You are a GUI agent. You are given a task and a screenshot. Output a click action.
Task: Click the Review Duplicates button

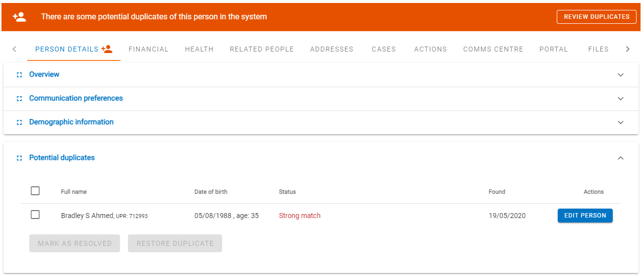click(596, 16)
